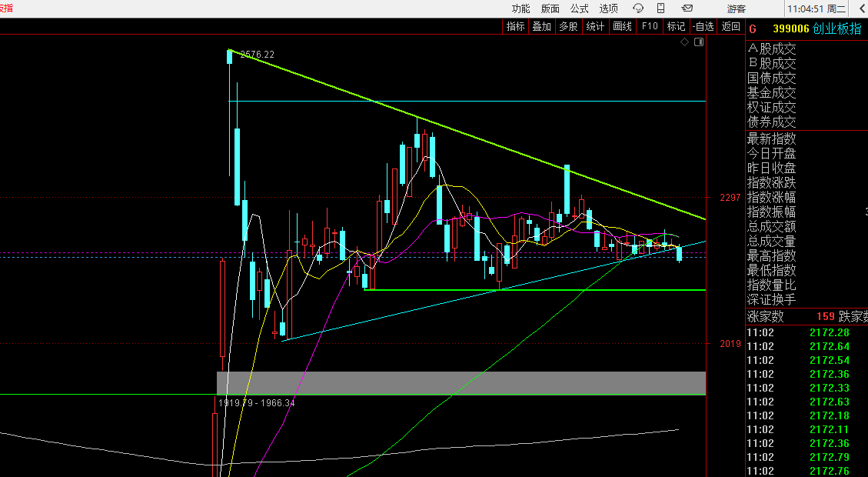Click the tick price 2172.11
The image size is (868, 477).
pos(830,429)
